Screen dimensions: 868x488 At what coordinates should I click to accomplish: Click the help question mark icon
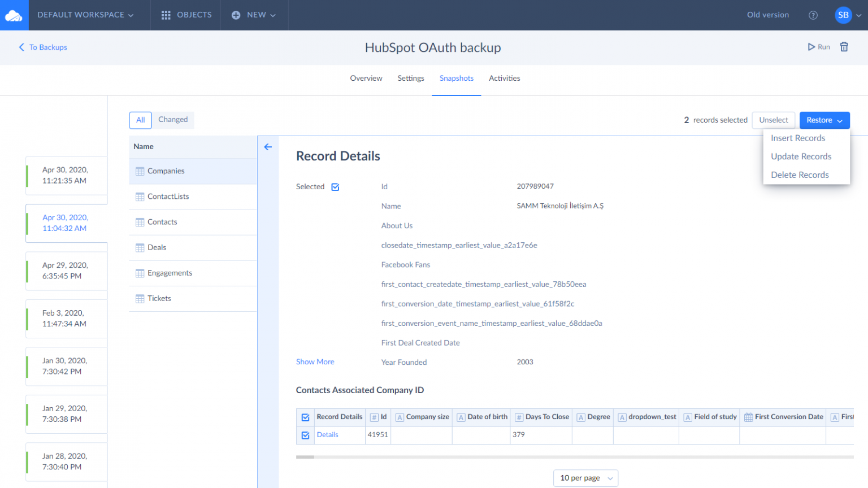(x=813, y=15)
